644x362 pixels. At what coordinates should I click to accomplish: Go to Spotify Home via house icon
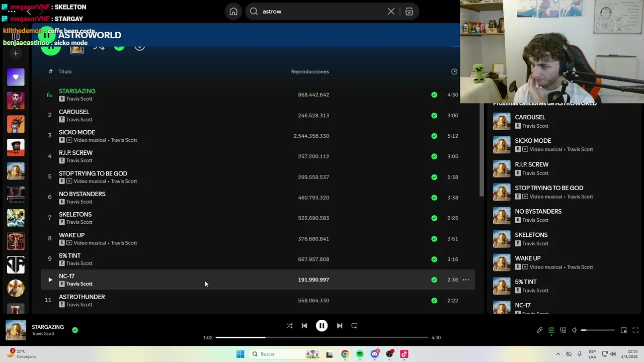pos(233,12)
